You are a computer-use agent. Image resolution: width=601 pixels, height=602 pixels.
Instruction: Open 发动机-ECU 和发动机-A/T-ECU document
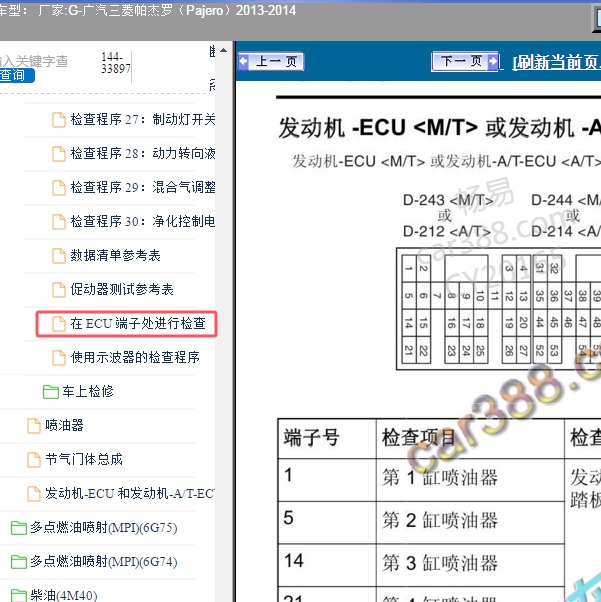point(130,493)
